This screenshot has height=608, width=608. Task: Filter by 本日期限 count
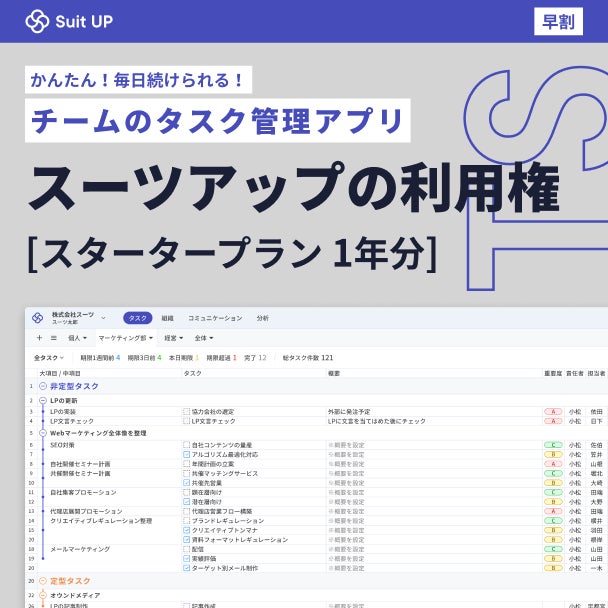[183, 358]
